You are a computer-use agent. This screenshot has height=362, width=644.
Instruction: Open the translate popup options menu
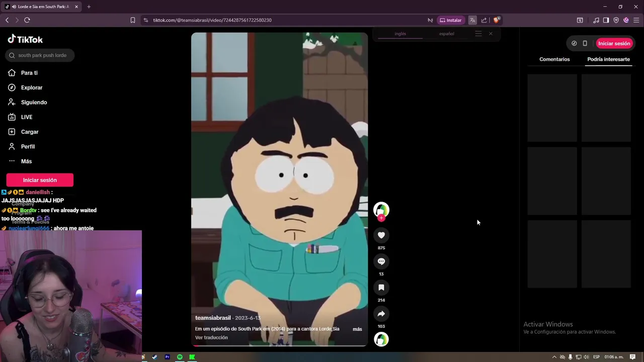coord(478,34)
